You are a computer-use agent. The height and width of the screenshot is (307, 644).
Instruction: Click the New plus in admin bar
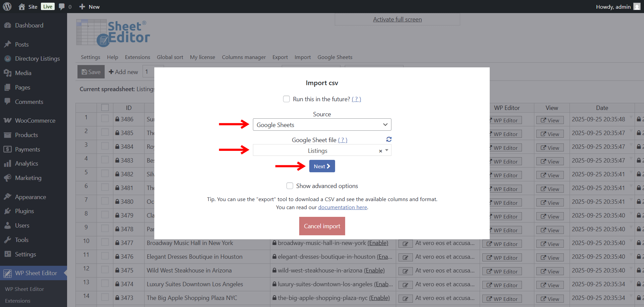click(82, 7)
